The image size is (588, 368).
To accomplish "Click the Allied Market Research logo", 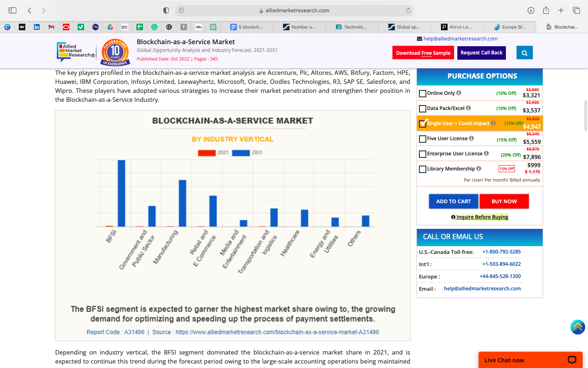I will (x=76, y=52).
